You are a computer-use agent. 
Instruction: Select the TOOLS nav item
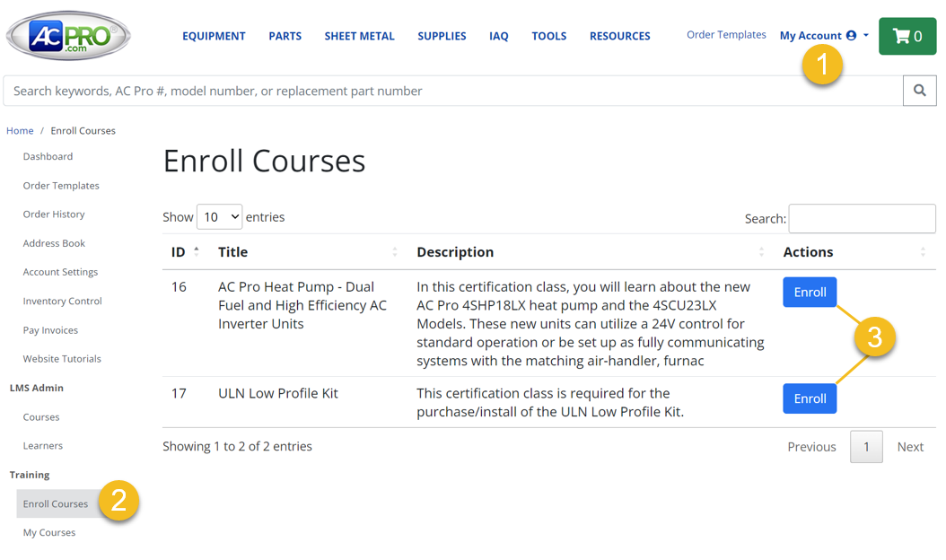coord(548,36)
